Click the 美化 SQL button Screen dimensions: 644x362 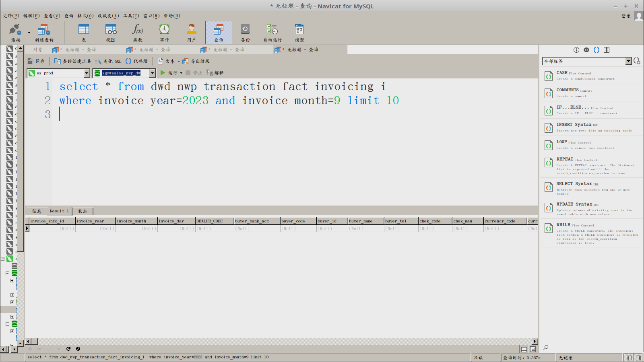[108, 61]
